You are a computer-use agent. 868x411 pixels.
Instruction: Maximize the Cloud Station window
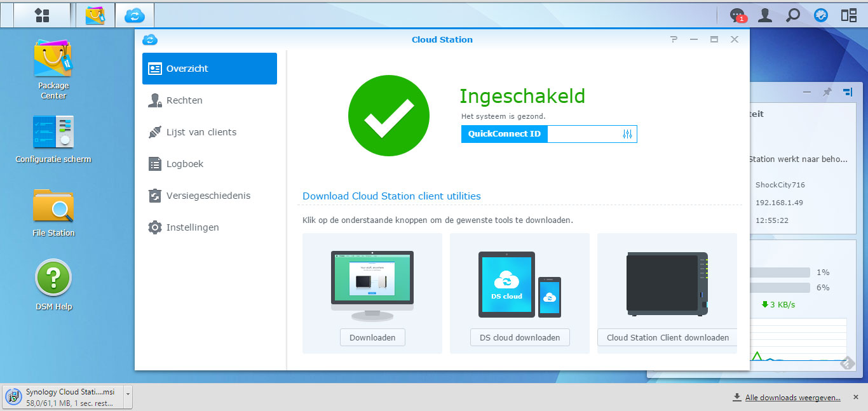tap(714, 39)
